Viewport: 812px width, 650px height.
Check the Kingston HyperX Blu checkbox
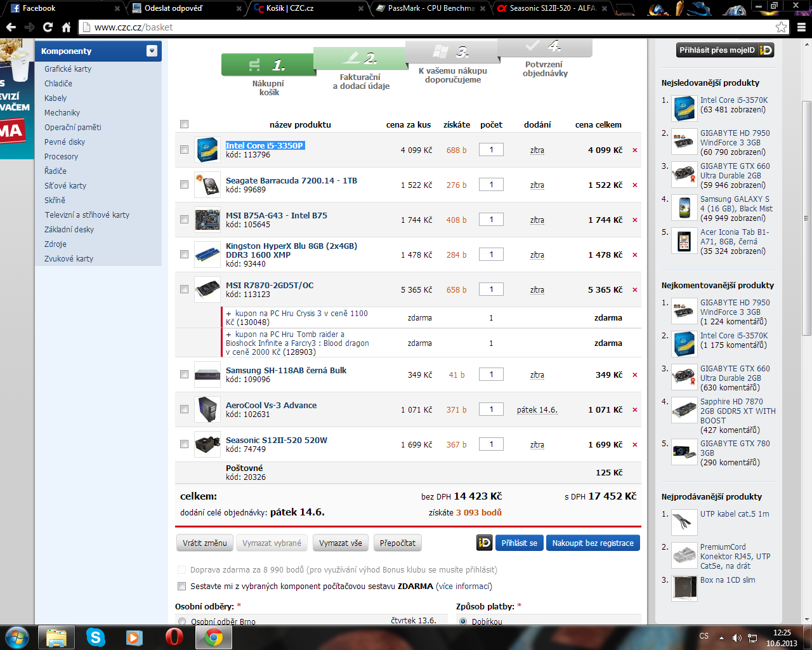184,255
